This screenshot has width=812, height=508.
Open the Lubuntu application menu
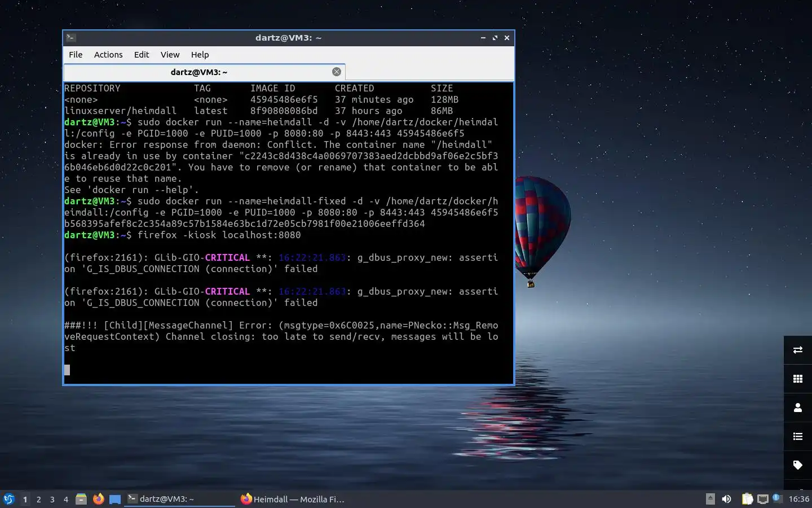(9, 499)
